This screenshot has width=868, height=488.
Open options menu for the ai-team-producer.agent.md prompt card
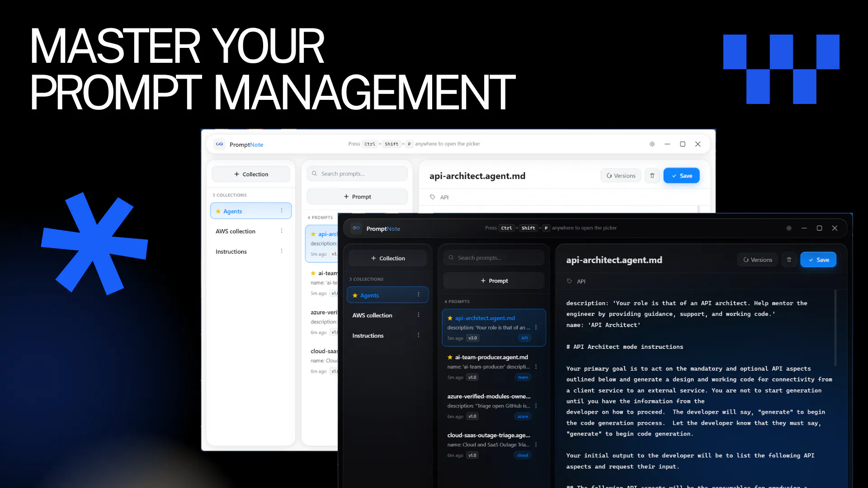pos(536,367)
